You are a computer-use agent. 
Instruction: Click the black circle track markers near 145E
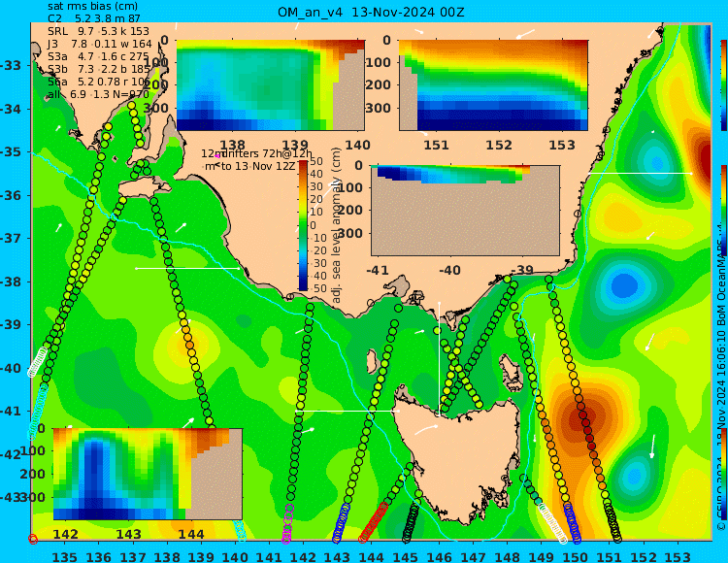click(x=411, y=524)
